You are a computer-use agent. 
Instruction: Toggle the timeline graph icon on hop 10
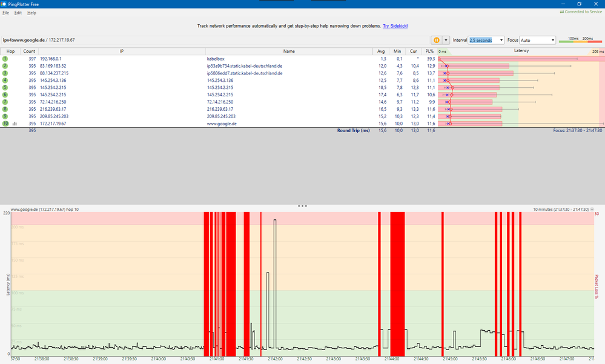(x=15, y=124)
